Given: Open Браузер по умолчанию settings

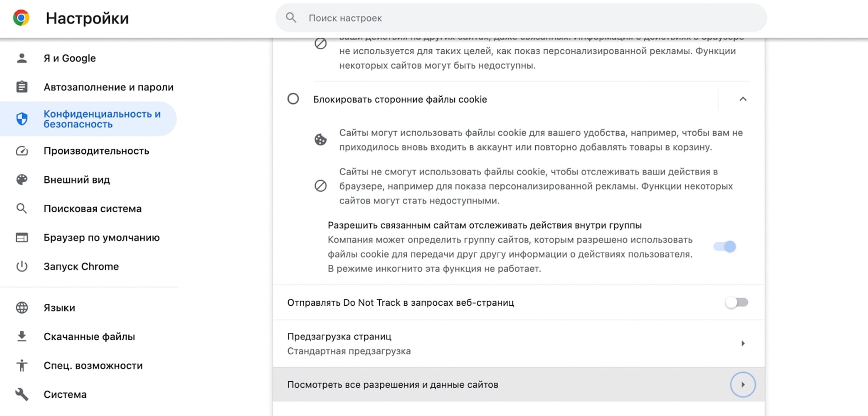Looking at the screenshot, I should point(101,238).
